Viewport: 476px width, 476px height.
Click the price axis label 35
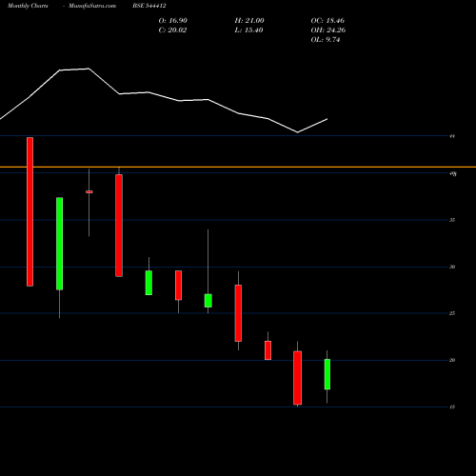pos(452,220)
